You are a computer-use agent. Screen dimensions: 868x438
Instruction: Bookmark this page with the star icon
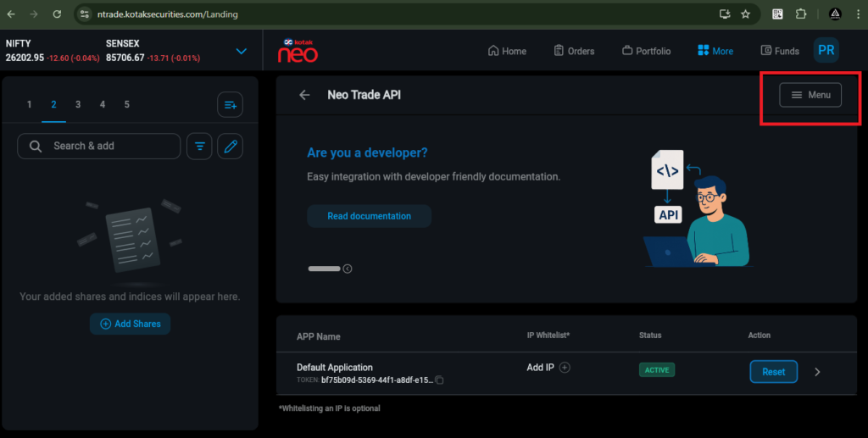(746, 14)
